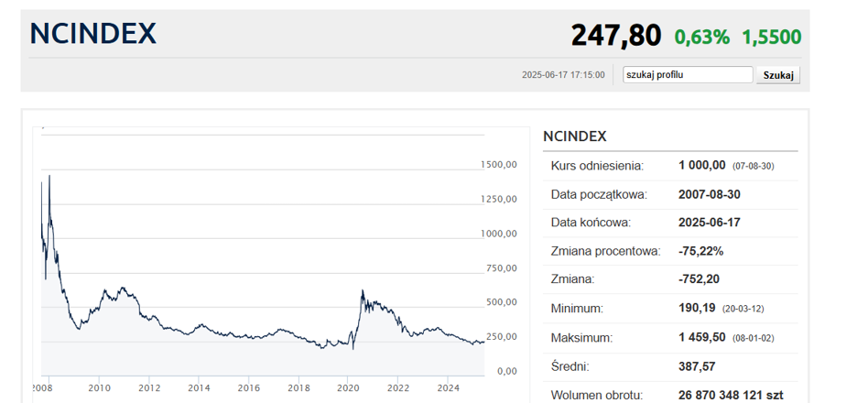868x403 pixels.
Task: Click the minimum value 190,19
Action: tap(697, 307)
